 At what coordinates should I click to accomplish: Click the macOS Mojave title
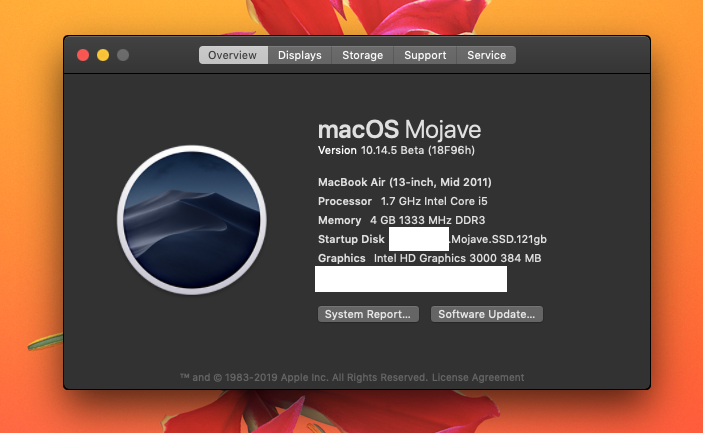(x=399, y=130)
